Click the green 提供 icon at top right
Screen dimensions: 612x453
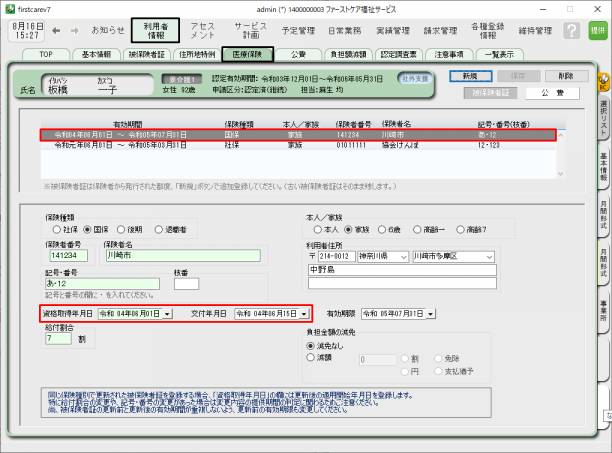coord(597,30)
